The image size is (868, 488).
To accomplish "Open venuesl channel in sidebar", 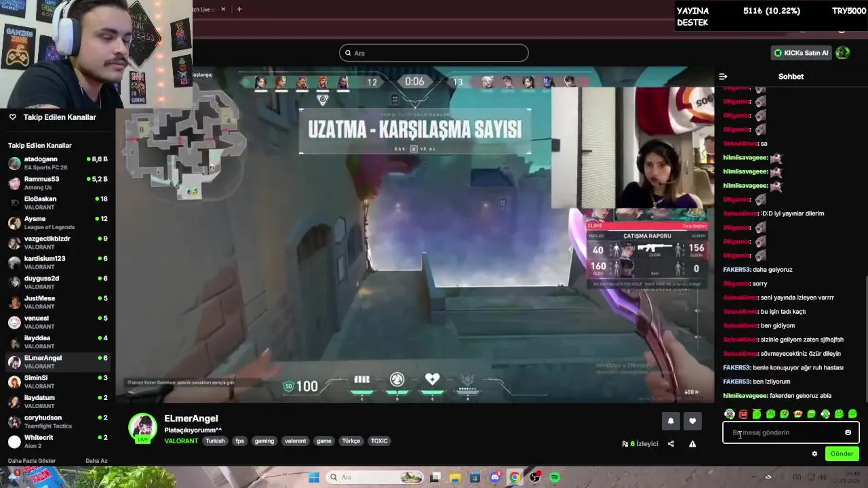I will tap(58, 322).
